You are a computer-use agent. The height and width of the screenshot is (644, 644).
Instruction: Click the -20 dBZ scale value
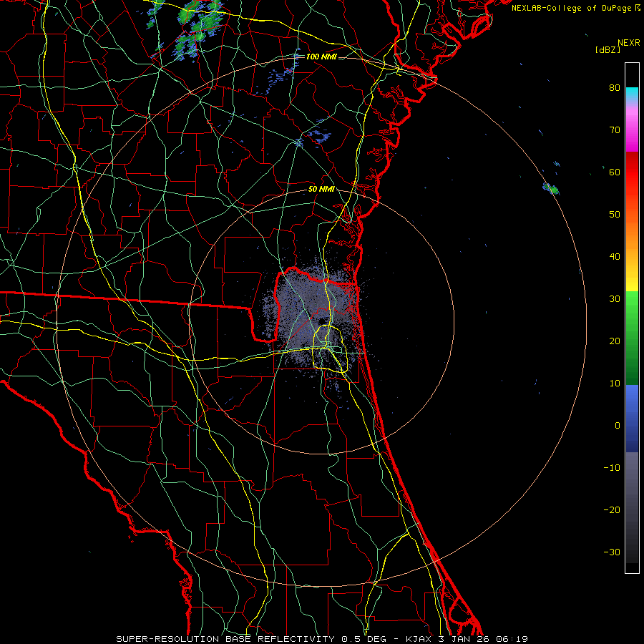click(612, 509)
